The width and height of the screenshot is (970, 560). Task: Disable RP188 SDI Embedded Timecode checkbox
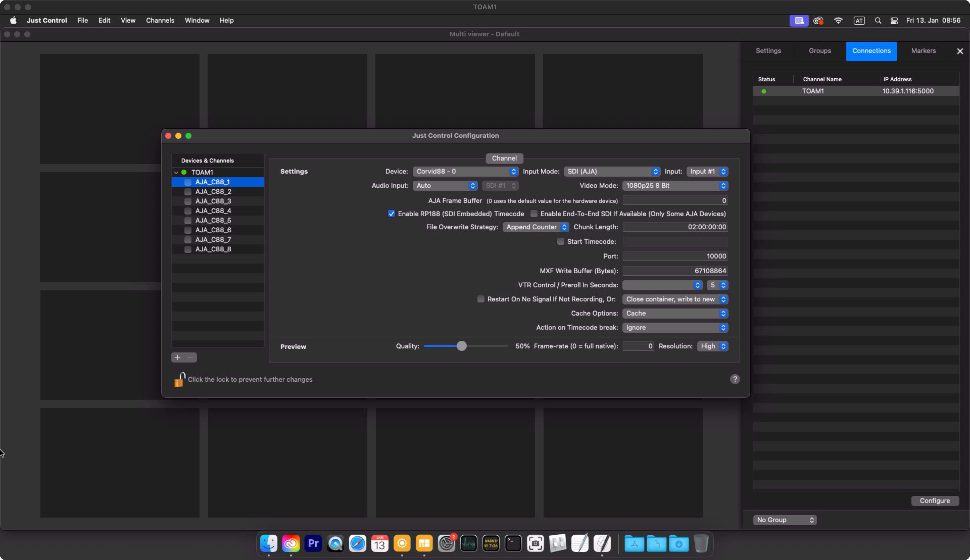click(x=391, y=214)
